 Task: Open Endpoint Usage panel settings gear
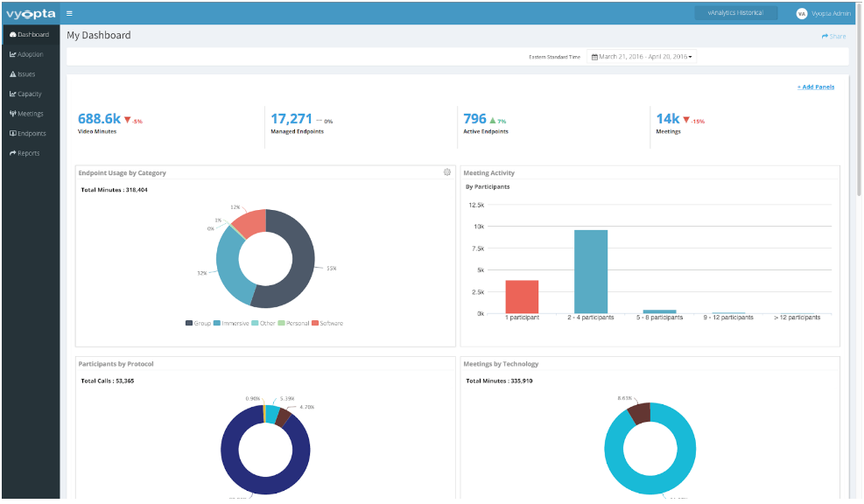coord(446,172)
